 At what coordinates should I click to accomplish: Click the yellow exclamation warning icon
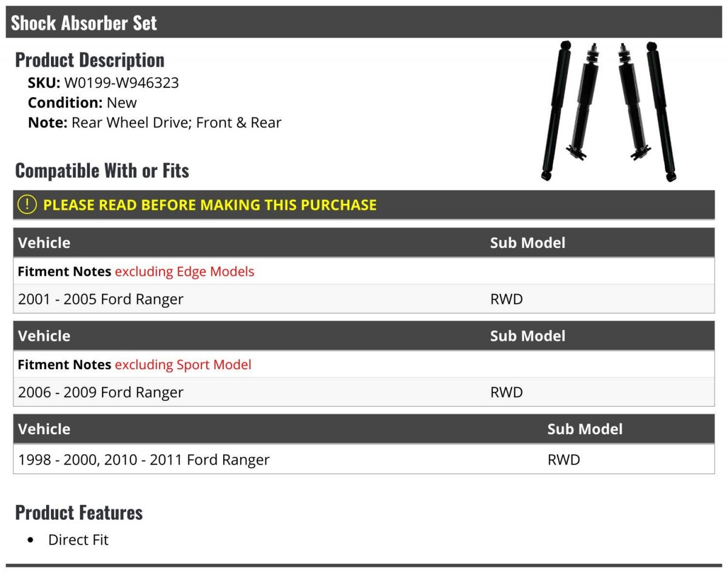27,205
